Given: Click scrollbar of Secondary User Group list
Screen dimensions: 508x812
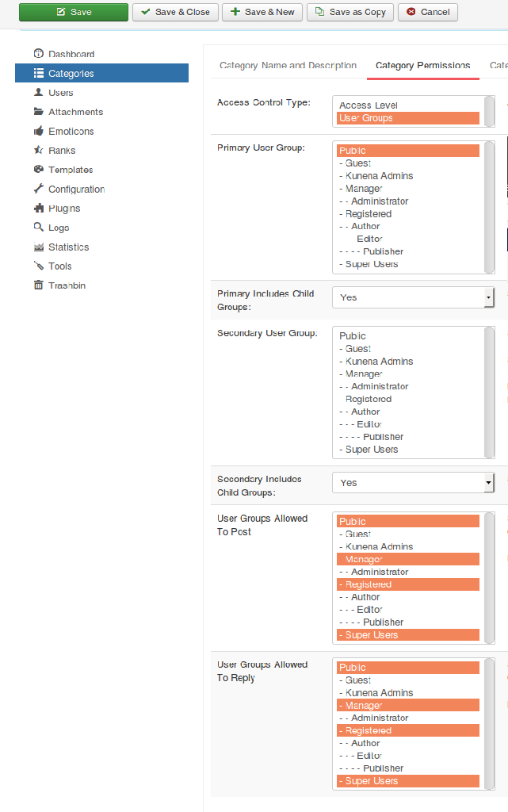Looking at the screenshot, I should 490,393.
